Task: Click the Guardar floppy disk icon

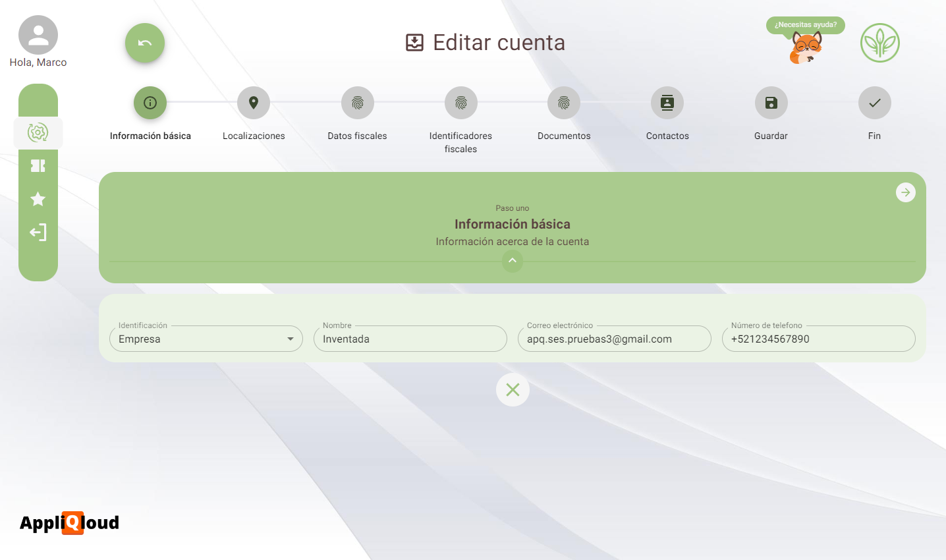Action: click(771, 103)
